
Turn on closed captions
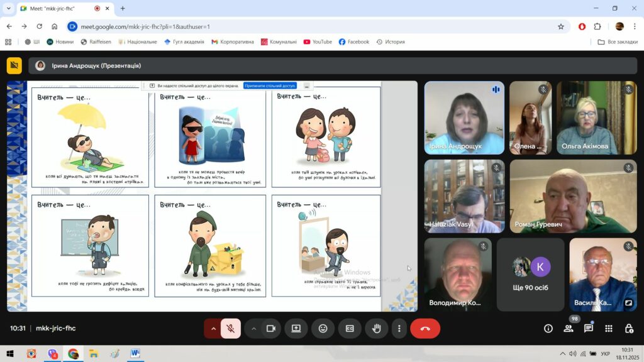[x=350, y=328]
